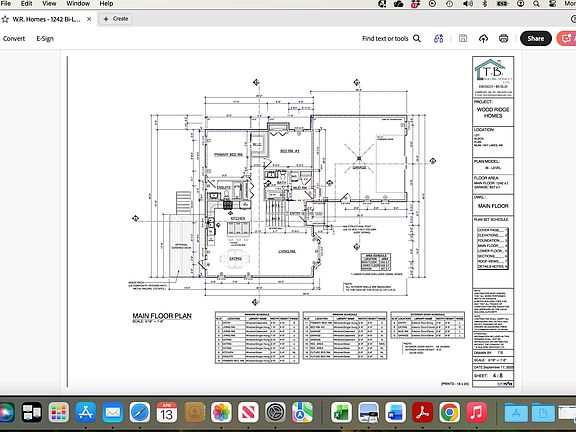The height and width of the screenshot is (432, 576).
Task: Close the W.R. Homes tab
Action: pyautogui.click(x=89, y=19)
